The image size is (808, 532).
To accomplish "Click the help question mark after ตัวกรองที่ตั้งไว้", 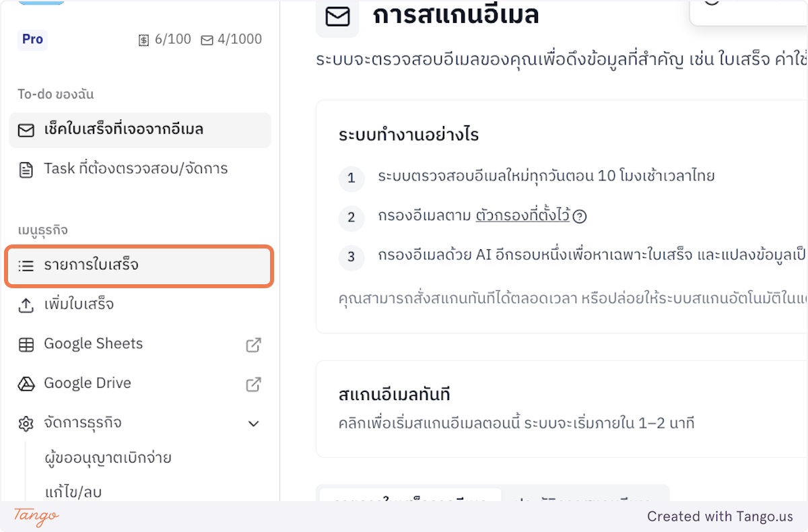I will [580, 216].
